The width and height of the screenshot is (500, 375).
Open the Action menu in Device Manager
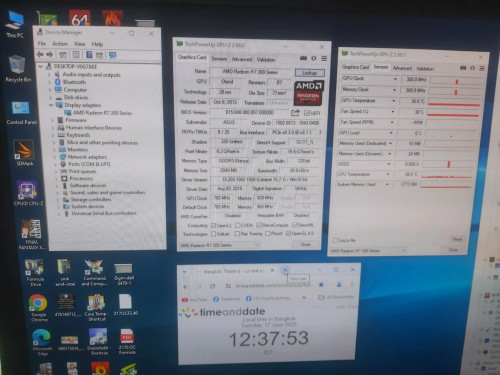coord(60,44)
